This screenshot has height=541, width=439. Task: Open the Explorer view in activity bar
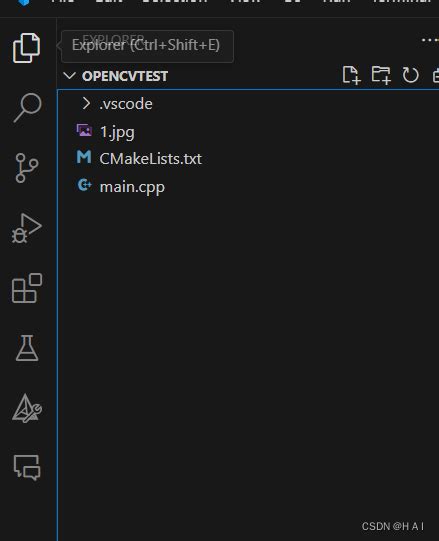(27, 48)
